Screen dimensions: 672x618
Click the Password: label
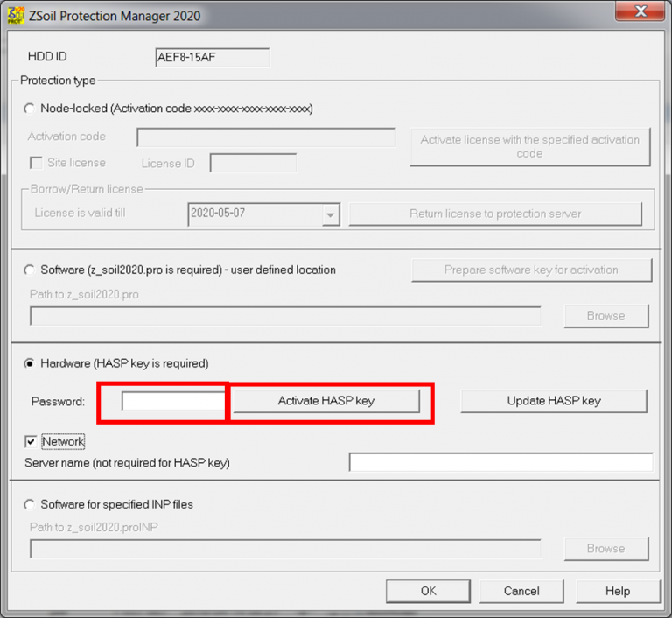click(58, 402)
